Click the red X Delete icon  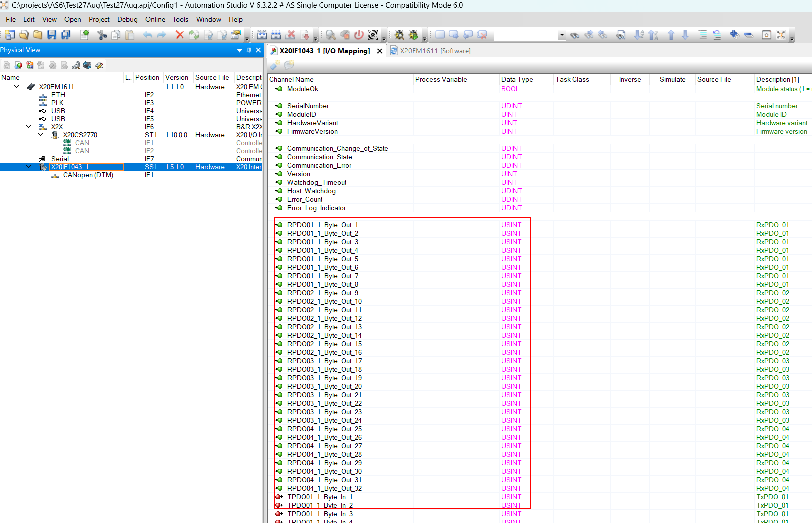pos(180,35)
